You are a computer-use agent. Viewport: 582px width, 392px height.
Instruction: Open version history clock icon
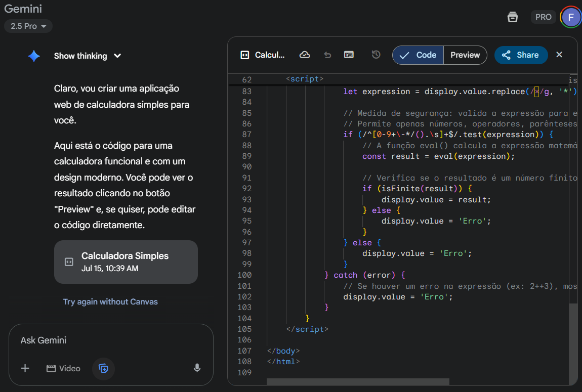[x=376, y=55]
